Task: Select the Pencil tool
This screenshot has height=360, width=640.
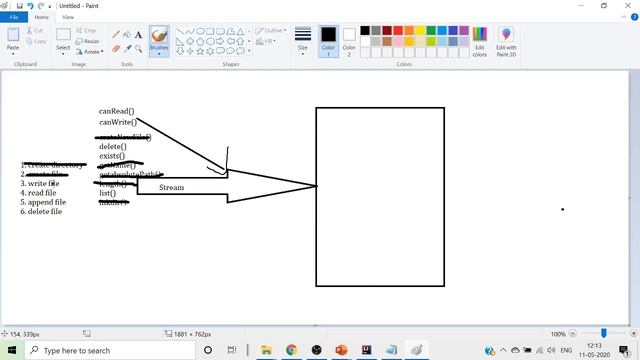Action: click(x=116, y=35)
